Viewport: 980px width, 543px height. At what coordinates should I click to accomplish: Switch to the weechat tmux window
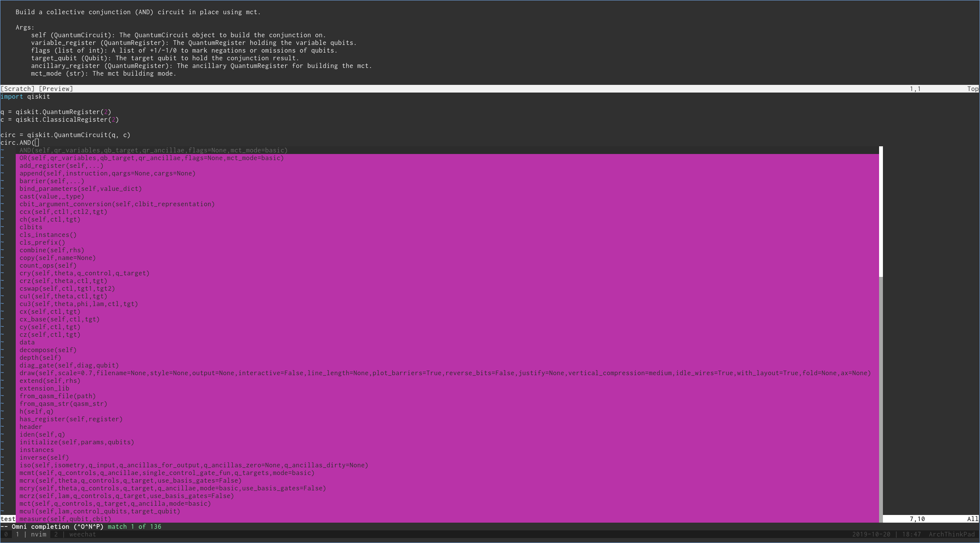coord(82,534)
